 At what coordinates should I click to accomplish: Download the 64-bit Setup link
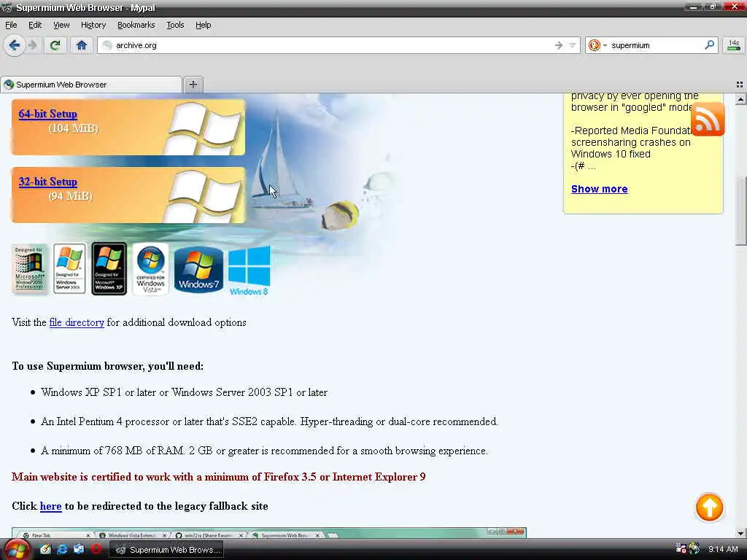[47, 114]
